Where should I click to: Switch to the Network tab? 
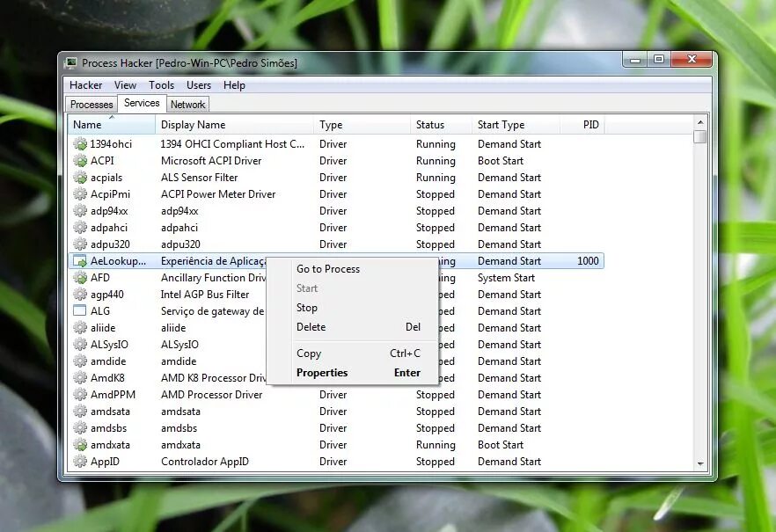(187, 105)
